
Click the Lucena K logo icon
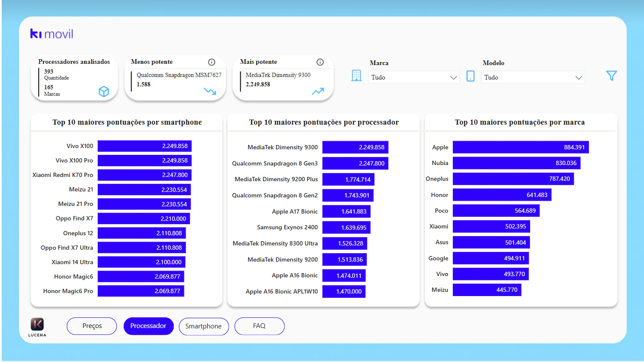tap(37, 325)
